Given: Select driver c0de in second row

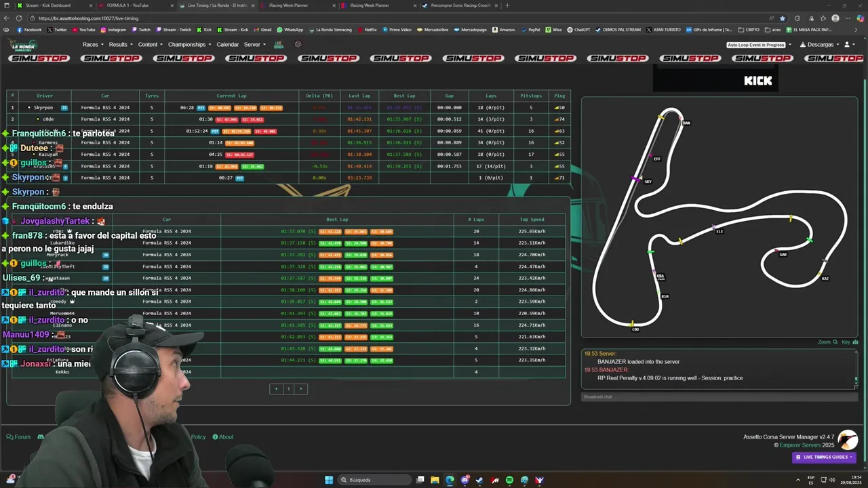Looking at the screenshot, I should click(x=47, y=119).
